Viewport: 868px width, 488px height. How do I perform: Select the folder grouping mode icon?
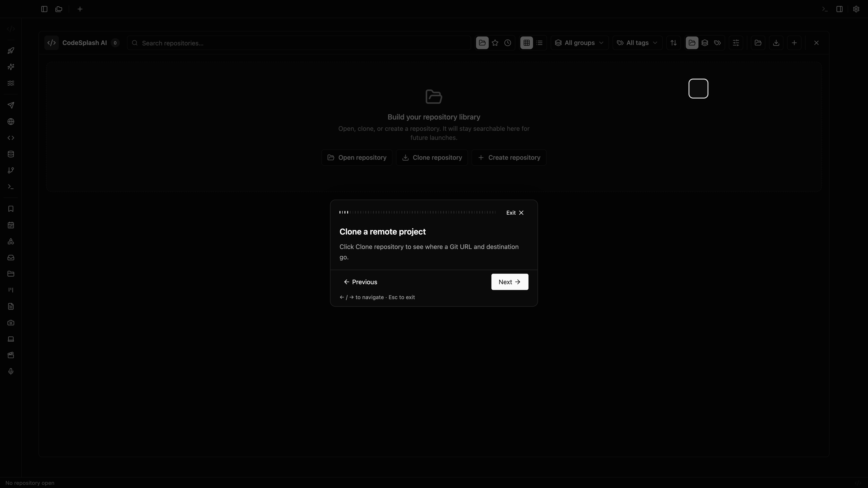pyautogui.click(x=692, y=43)
